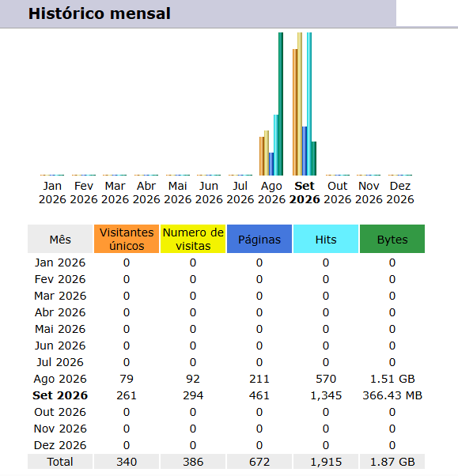Image resolution: width=458 pixels, height=476 pixels.
Task: Select the Mai 2026 table row label
Action: (x=60, y=329)
